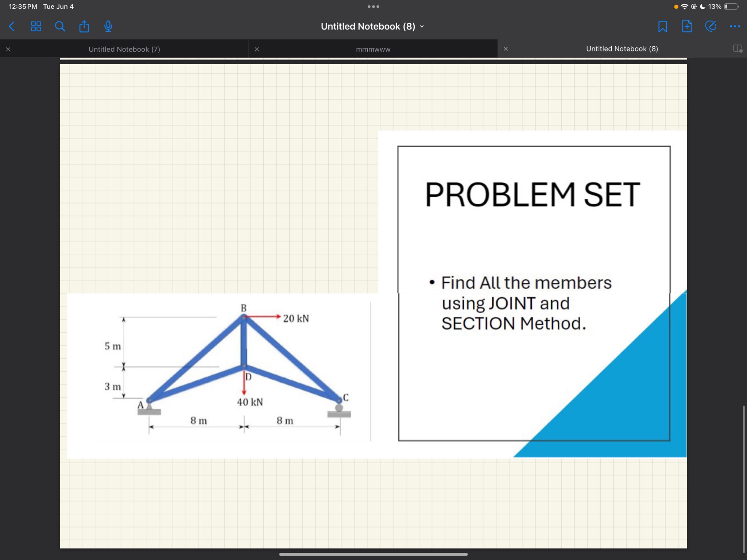747x560 pixels.
Task: Open the search tool
Action: tap(60, 26)
